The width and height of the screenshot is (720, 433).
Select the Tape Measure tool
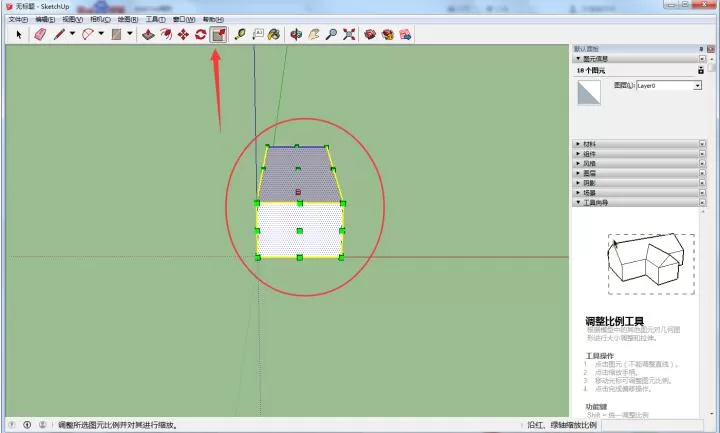click(x=240, y=34)
